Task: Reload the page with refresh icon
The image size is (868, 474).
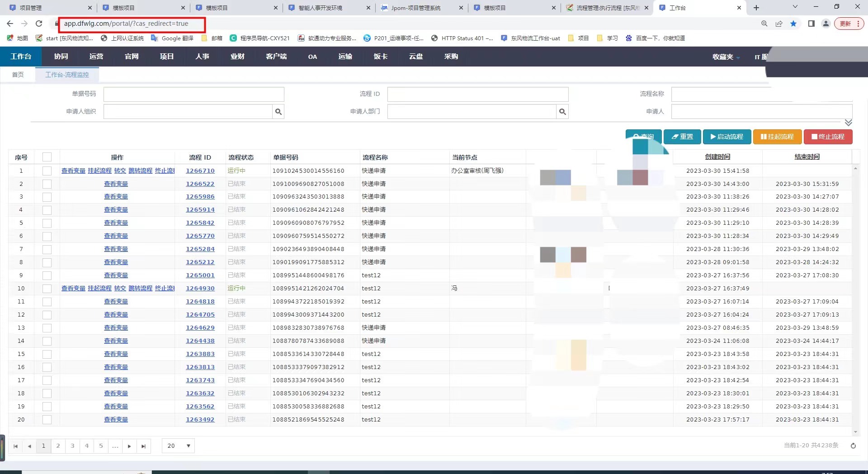Action: (39, 24)
